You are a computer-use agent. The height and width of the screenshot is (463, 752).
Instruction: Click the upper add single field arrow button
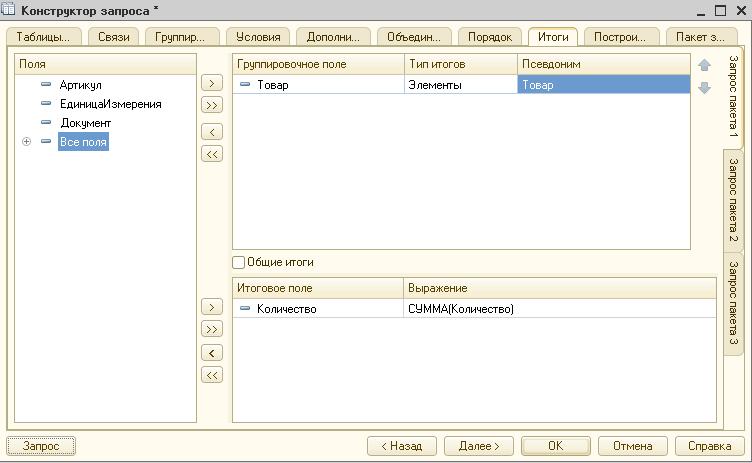pyautogui.click(x=212, y=83)
